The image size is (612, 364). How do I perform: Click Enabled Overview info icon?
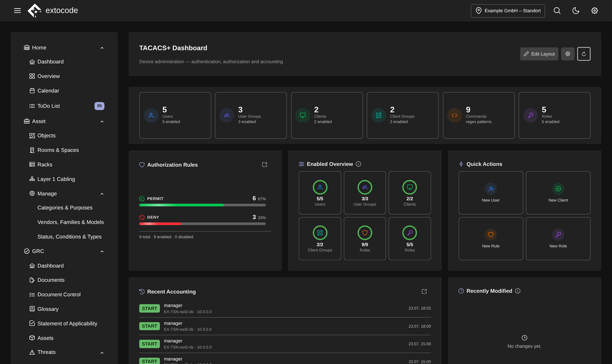[358, 164]
